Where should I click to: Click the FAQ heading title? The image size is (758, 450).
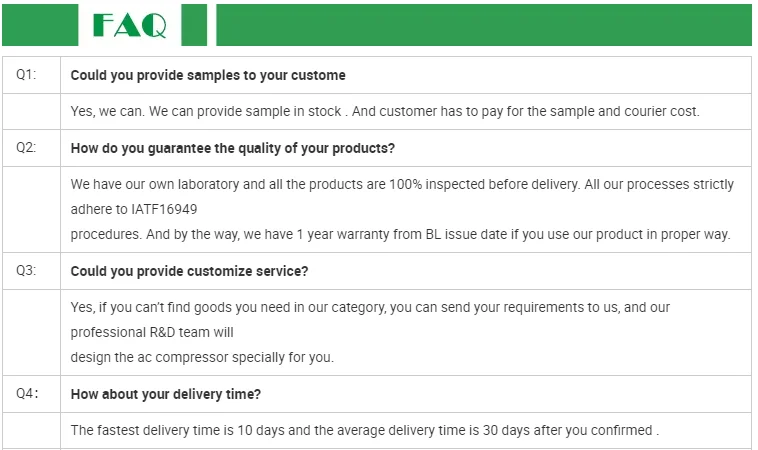[x=129, y=25]
